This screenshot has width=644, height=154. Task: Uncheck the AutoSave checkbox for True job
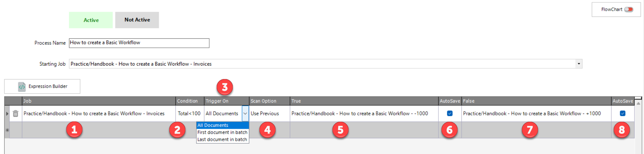450,114
